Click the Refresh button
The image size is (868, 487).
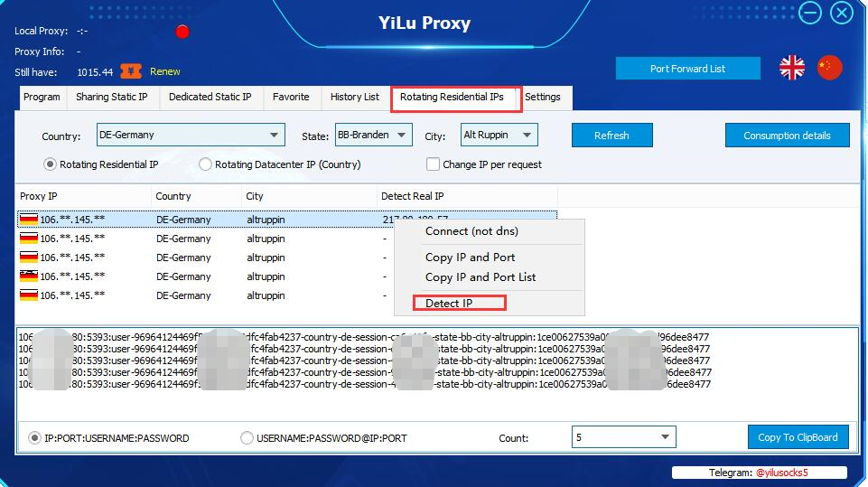611,136
